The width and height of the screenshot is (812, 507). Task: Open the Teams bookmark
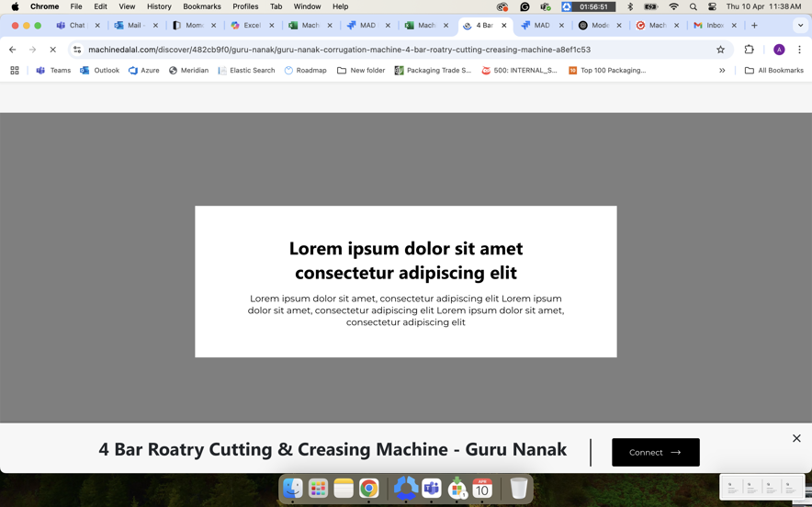(x=53, y=71)
